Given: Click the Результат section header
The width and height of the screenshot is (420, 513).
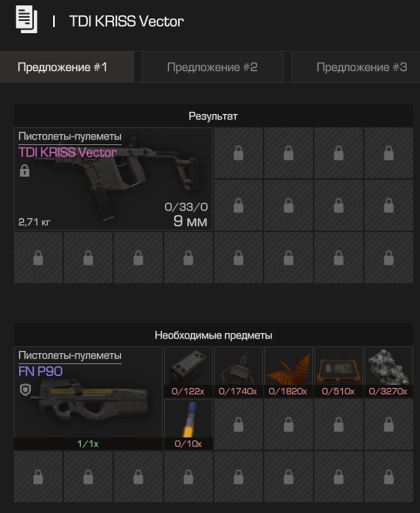Looking at the screenshot, I should 213,116.
